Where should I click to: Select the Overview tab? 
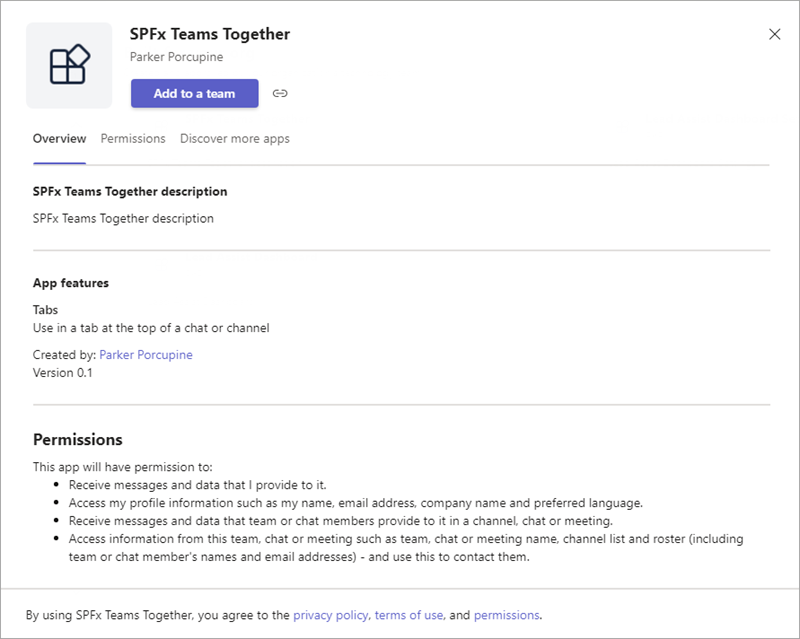click(59, 138)
